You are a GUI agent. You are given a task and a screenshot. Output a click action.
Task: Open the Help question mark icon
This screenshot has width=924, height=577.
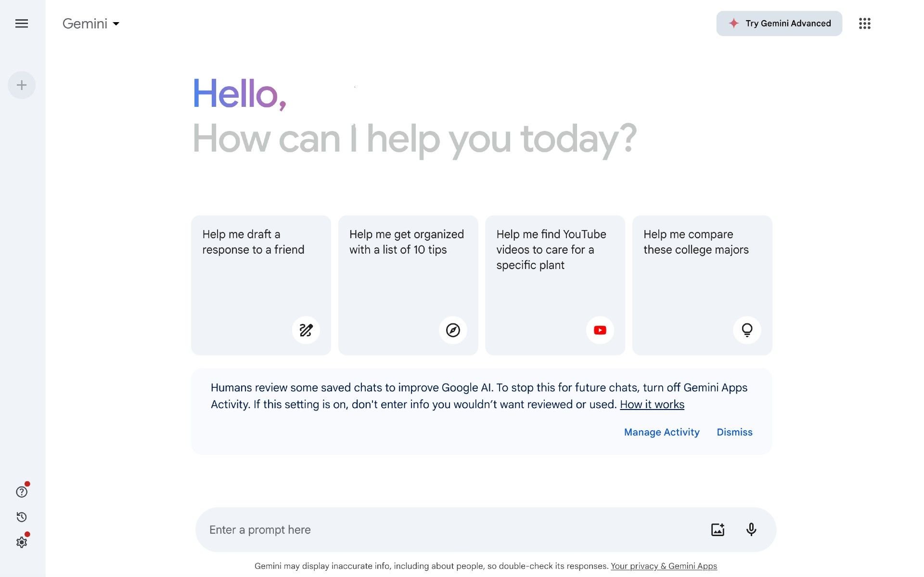click(x=22, y=492)
